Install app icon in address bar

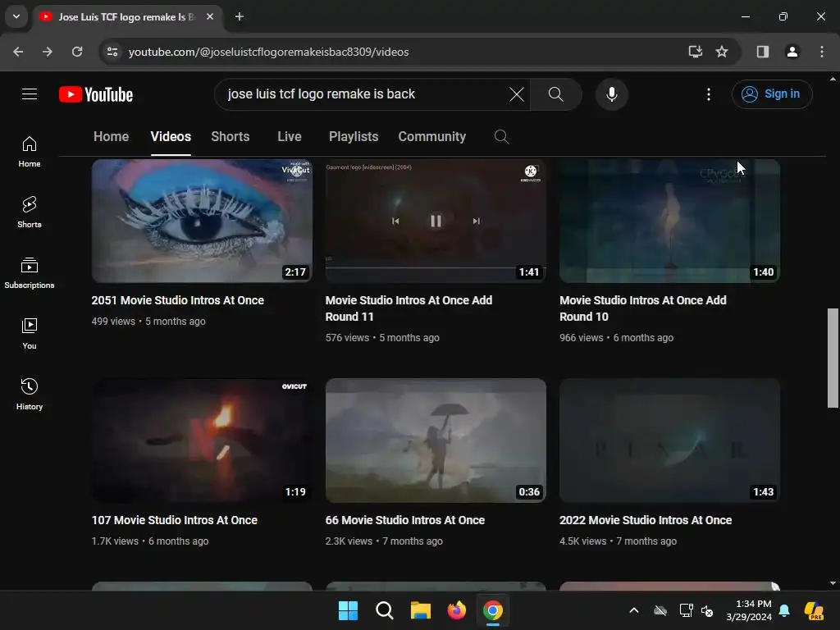pos(695,52)
